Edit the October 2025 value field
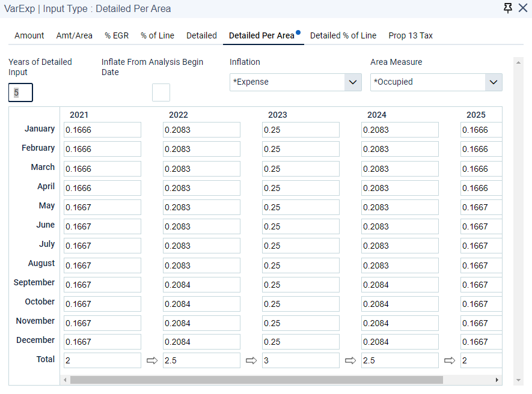532x394 pixels. pyautogui.click(x=481, y=304)
